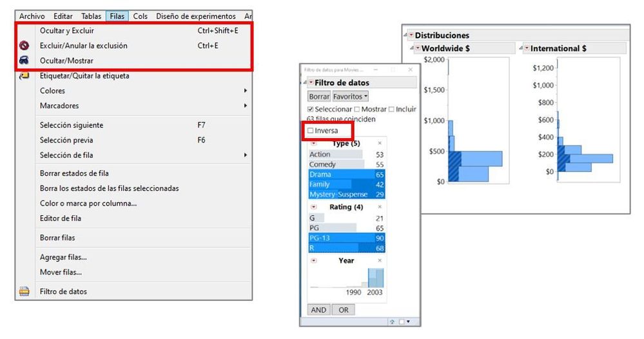This screenshot has width=644, height=339.
Task: Click the Ocultar/Mostrar mask icon
Action: [x=24, y=61]
